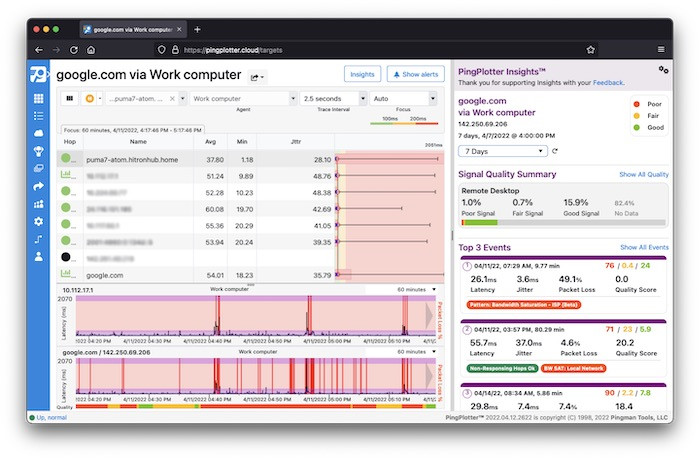Screen dimensions: 700x459
Task: Bookmark this page with the star icon
Action: coord(591,50)
